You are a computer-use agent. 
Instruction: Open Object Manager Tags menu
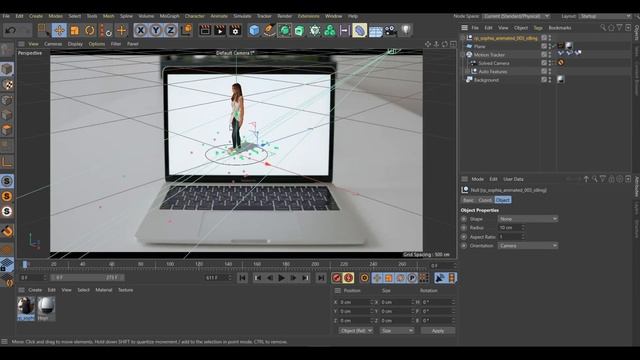[538, 28]
